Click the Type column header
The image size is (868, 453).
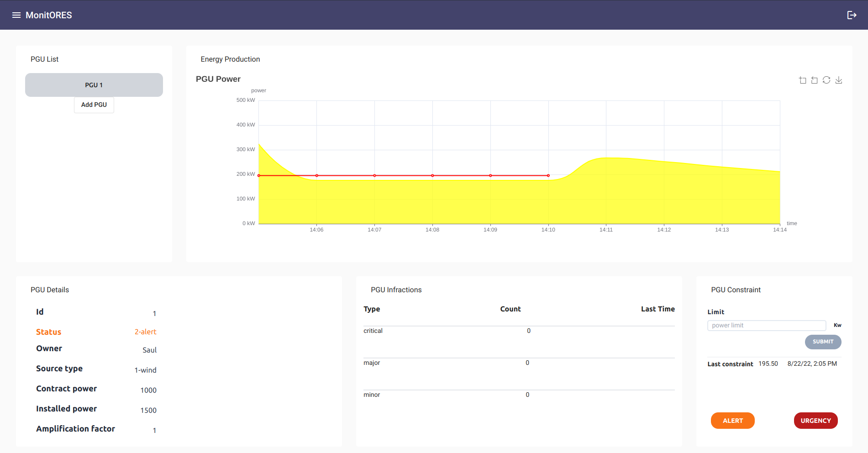tap(372, 309)
